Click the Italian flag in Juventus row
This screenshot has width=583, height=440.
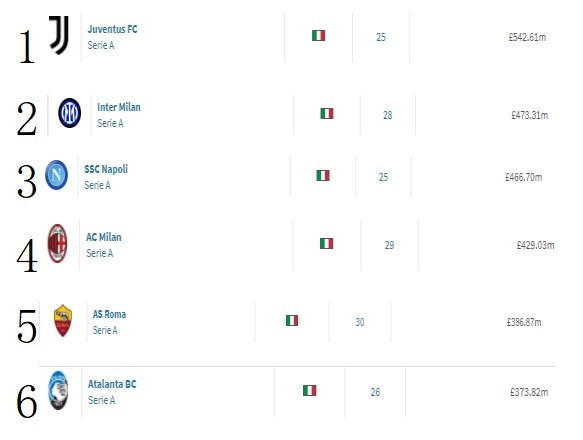click(319, 36)
